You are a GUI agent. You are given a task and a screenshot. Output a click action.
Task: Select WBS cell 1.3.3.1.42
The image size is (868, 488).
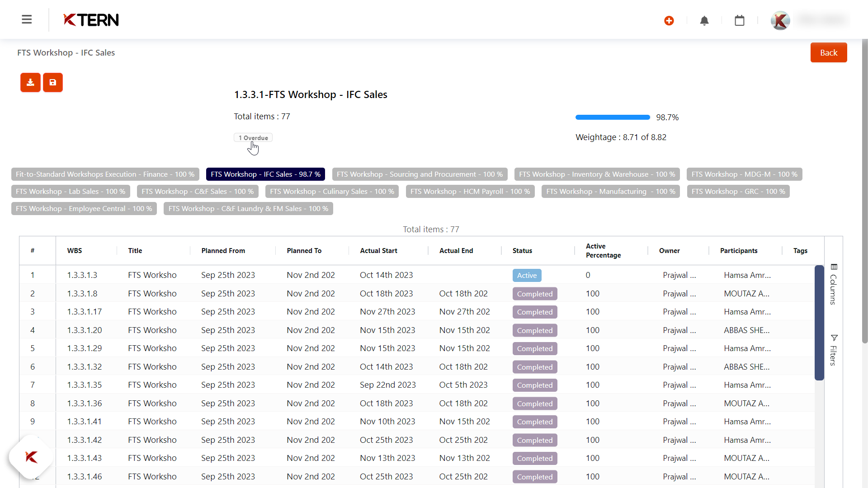[85, 440]
